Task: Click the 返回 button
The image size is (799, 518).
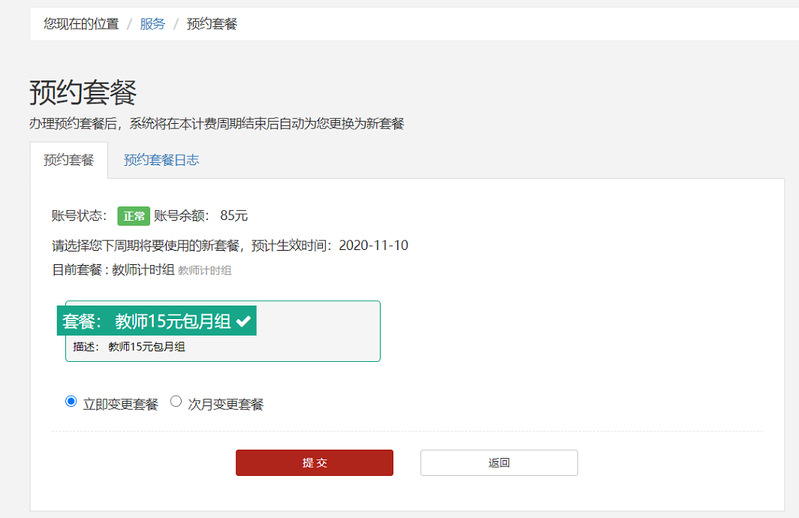Action: pyautogui.click(x=499, y=462)
